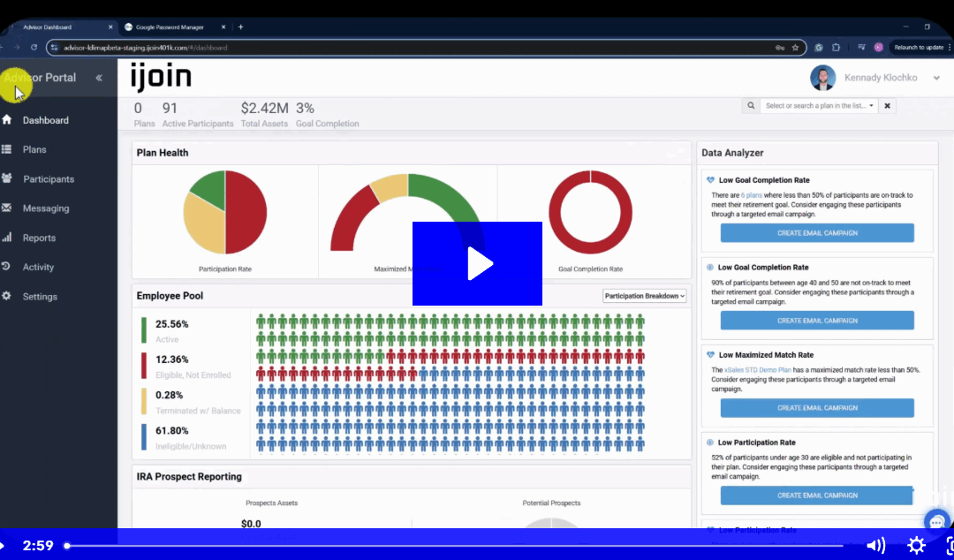Click the 25.56% Active percentage
This screenshot has height=560, width=954.
pyautogui.click(x=171, y=324)
